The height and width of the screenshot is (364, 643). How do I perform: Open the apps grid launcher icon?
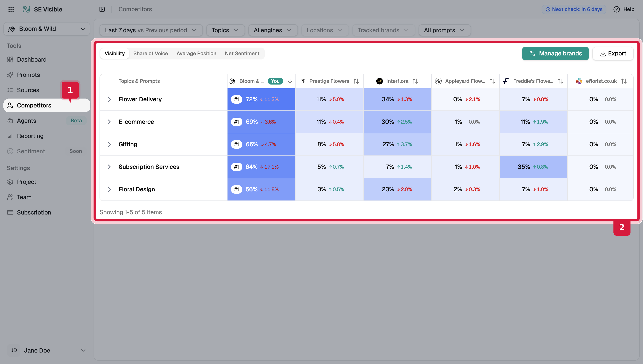pos(11,9)
